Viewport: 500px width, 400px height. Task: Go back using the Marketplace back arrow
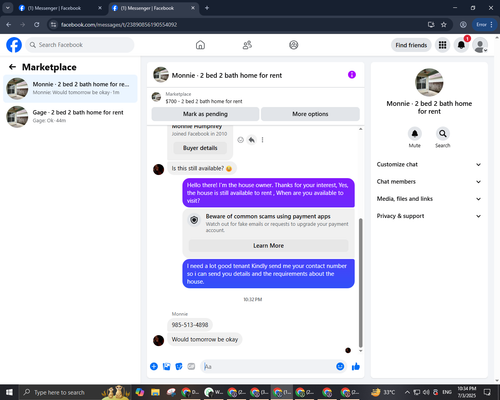pos(12,67)
